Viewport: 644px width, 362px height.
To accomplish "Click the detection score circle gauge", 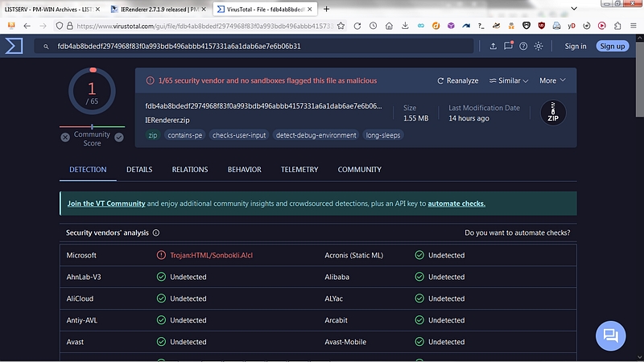I will tap(92, 94).
